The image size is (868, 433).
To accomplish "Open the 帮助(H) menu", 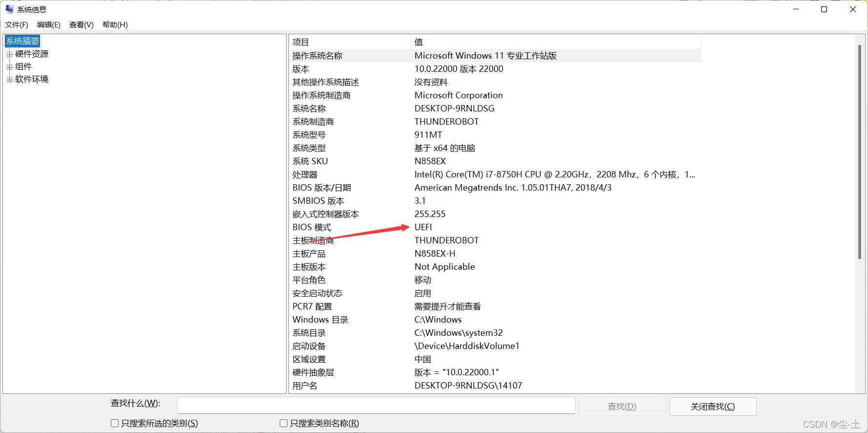I will click(x=115, y=25).
